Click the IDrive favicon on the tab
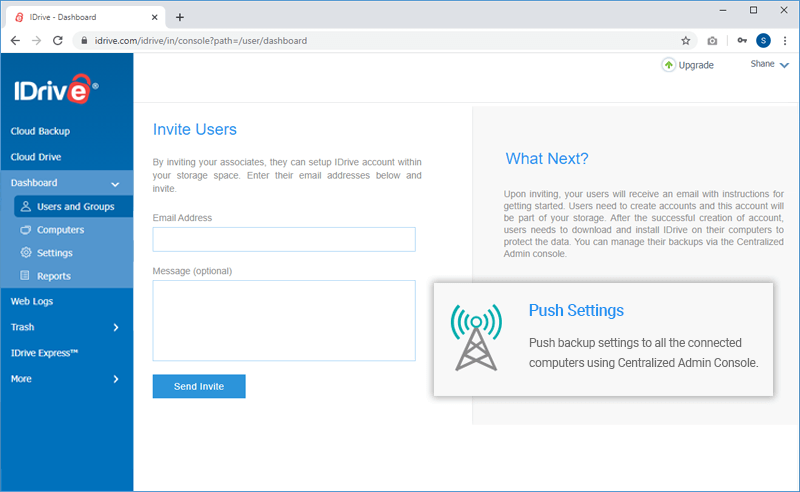800x492 pixels. (19, 17)
